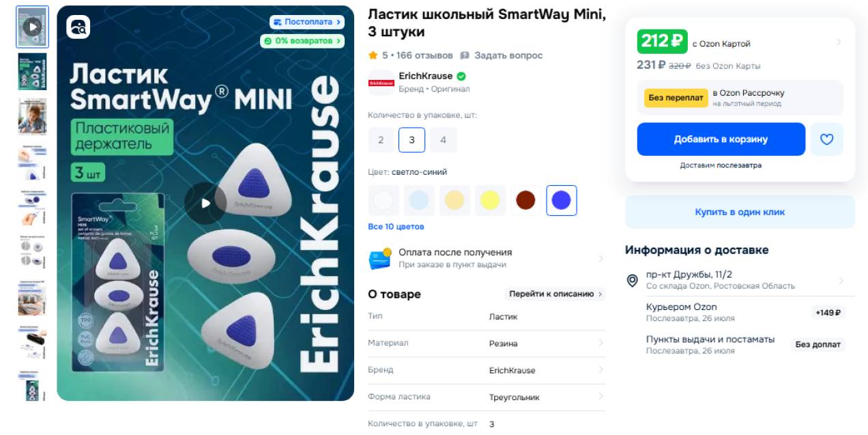Open visual search icon on product image

point(78,27)
